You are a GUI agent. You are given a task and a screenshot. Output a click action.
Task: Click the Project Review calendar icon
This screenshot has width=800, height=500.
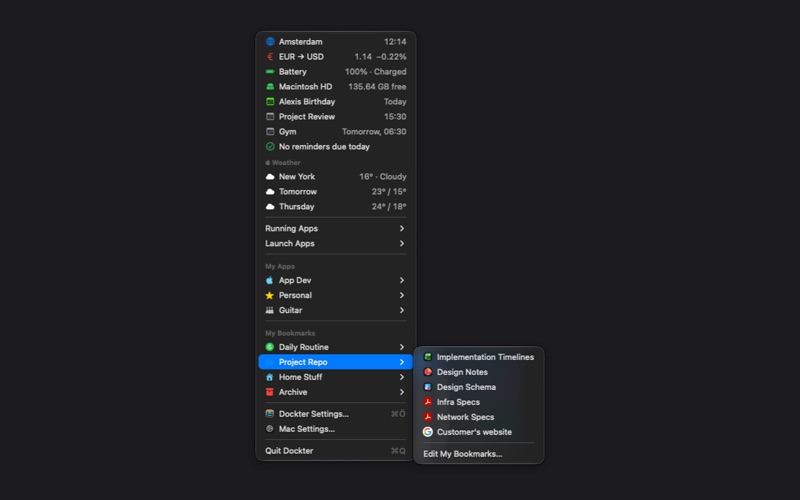270,116
